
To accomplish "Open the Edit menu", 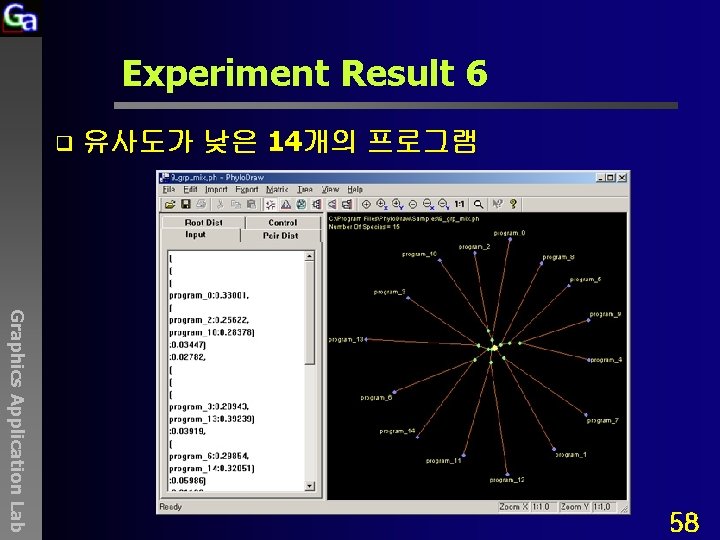I will [190, 190].
